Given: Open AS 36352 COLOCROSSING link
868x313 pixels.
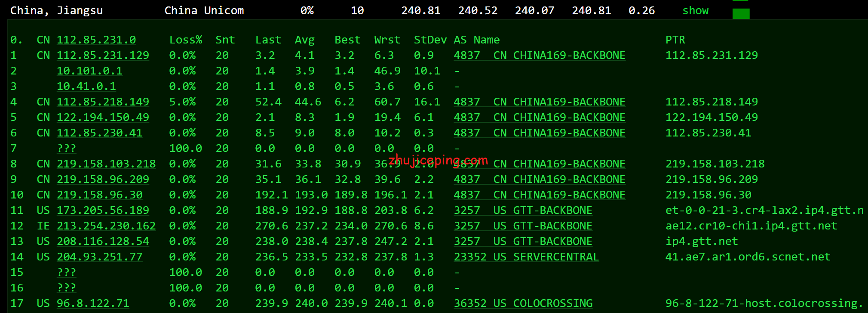Looking at the screenshot, I should coord(523,304).
